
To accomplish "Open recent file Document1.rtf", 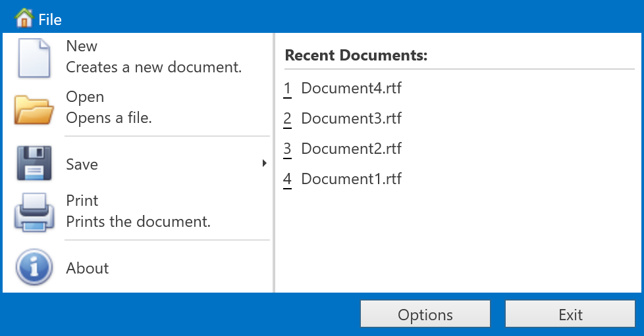I will [x=351, y=179].
